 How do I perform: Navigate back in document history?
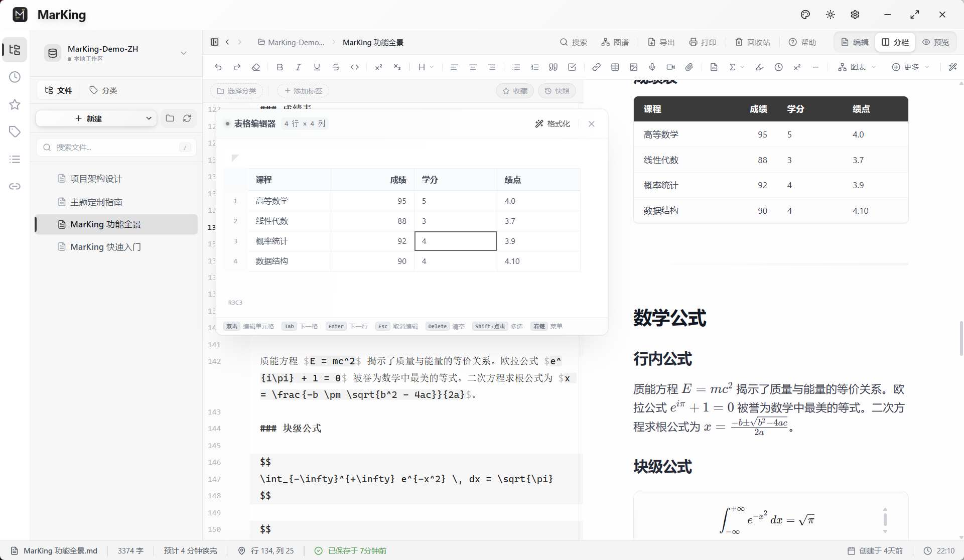(x=228, y=42)
